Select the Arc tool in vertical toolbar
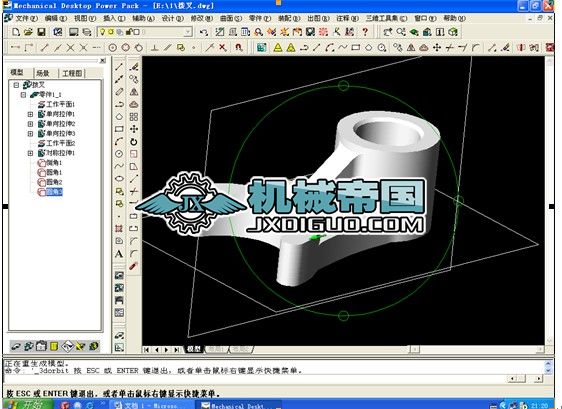 (119, 142)
